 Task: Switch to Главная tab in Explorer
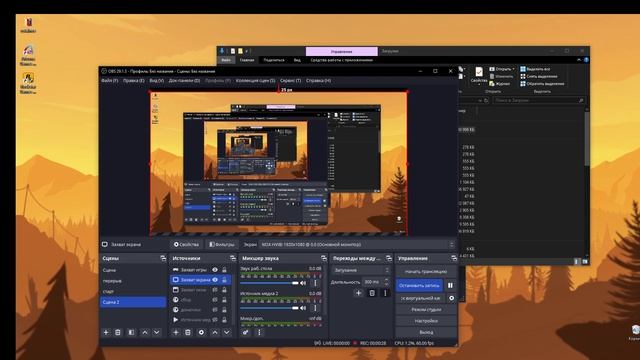pos(247,60)
